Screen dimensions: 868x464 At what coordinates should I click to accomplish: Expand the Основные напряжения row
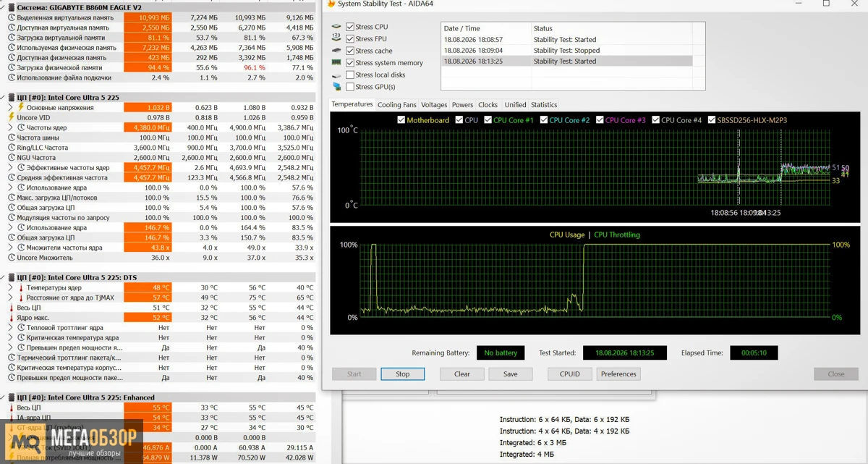tap(10, 107)
